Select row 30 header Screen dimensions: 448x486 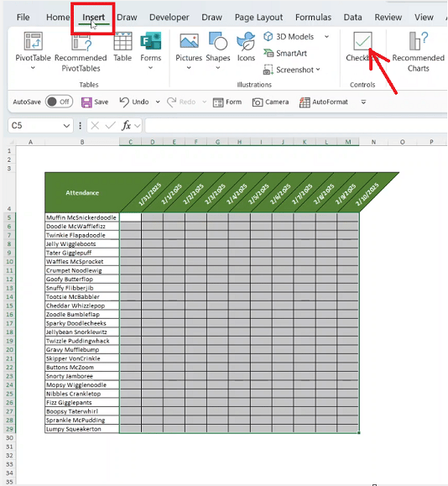tap(9, 438)
